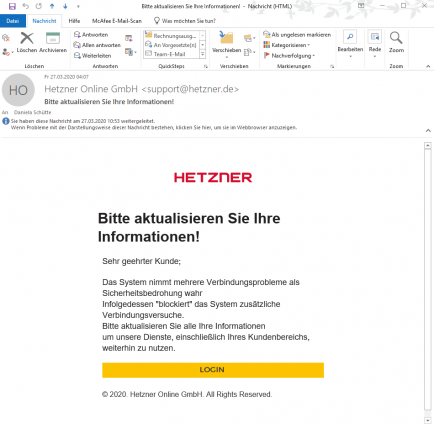Open the move rules dropdown icon
Screen dimensions: 434x428
point(249,38)
